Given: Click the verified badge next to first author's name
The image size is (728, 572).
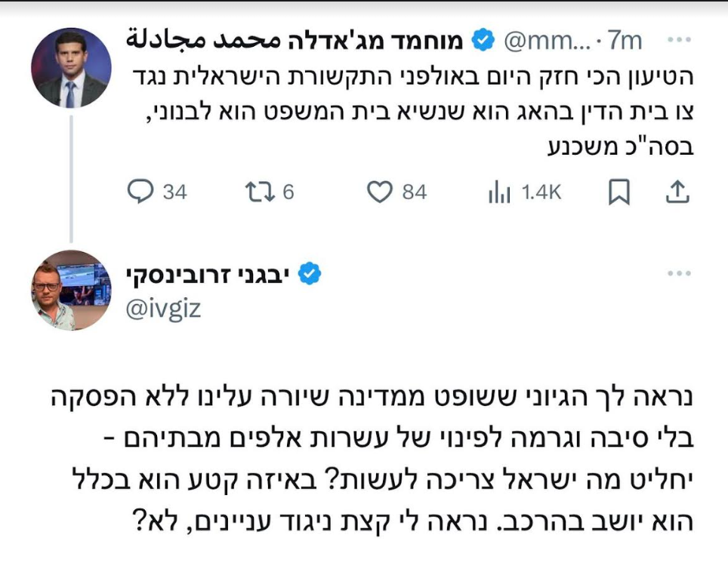Looking at the screenshot, I should pyautogui.click(x=483, y=40).
